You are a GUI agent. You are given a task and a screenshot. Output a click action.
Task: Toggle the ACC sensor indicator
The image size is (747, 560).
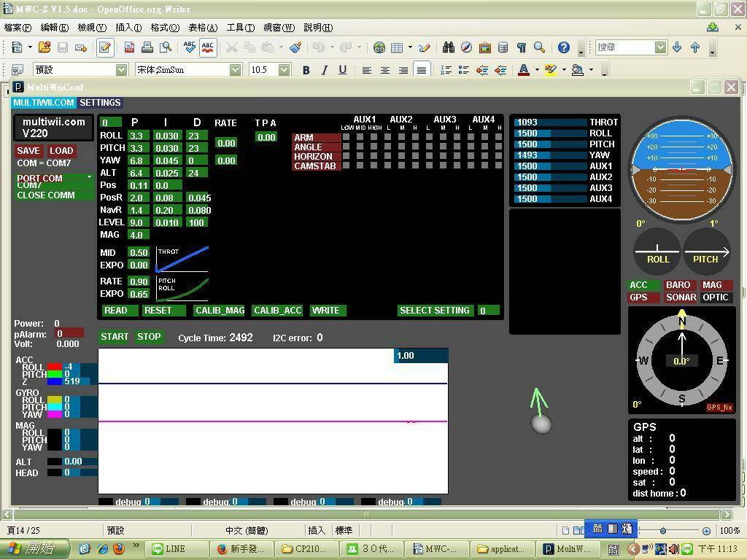644,285
